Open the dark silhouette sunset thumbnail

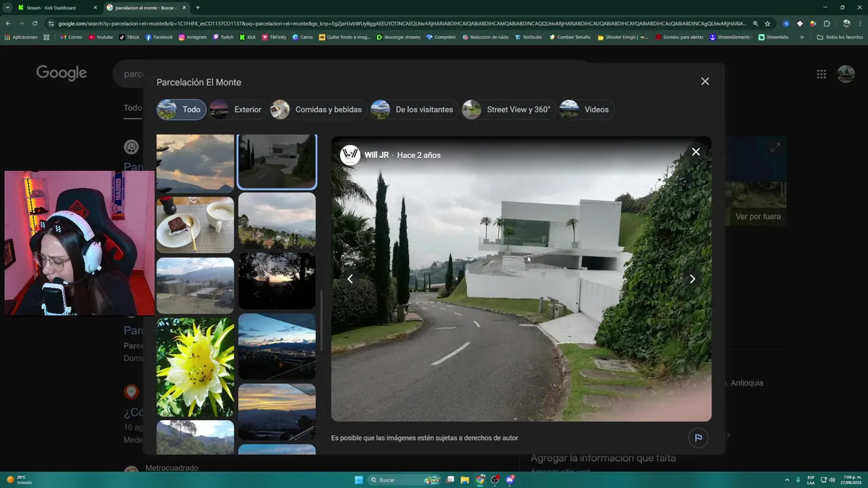[277, 281]
